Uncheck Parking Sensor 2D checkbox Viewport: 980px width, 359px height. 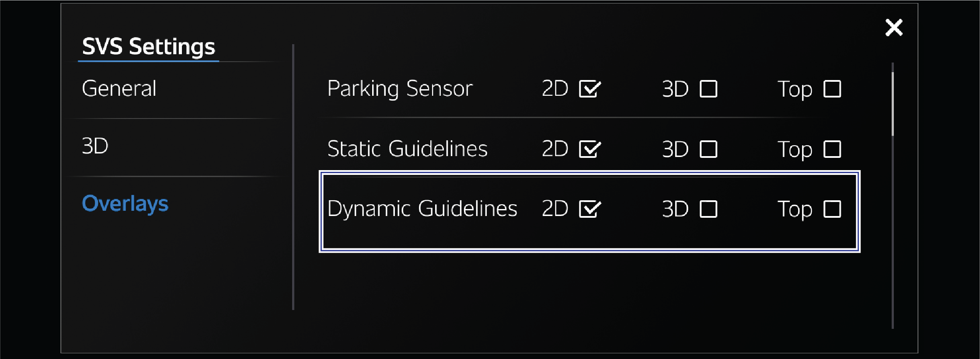coord(589,89)
